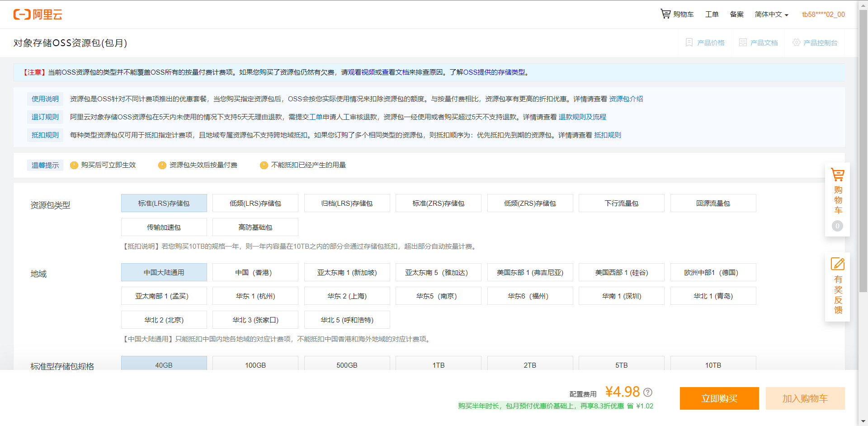Viewport: 868px width, 426px height.
Task: Select 下行流量包 resource type
Action: (x=622, y=203)
